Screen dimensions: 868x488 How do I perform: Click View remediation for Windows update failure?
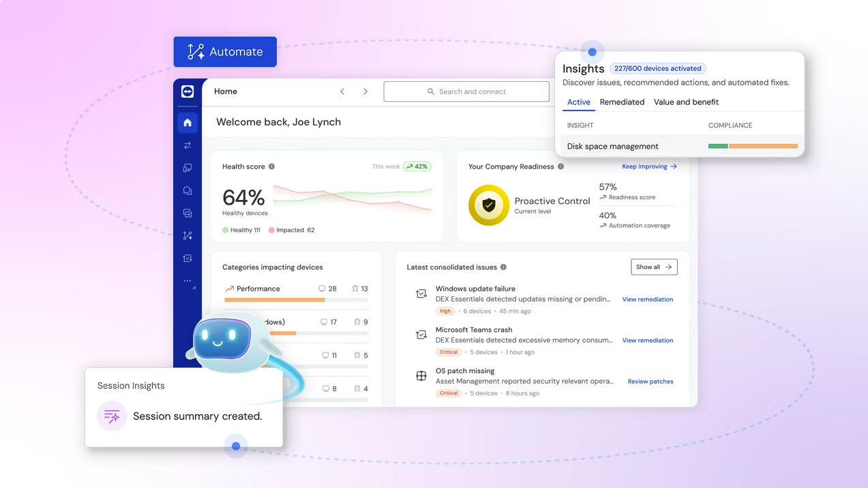click(647, 299)
